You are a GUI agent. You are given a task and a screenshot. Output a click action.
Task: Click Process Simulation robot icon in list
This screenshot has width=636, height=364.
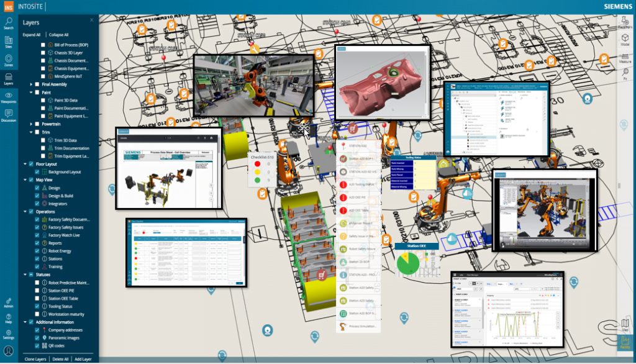pos(343,326)
